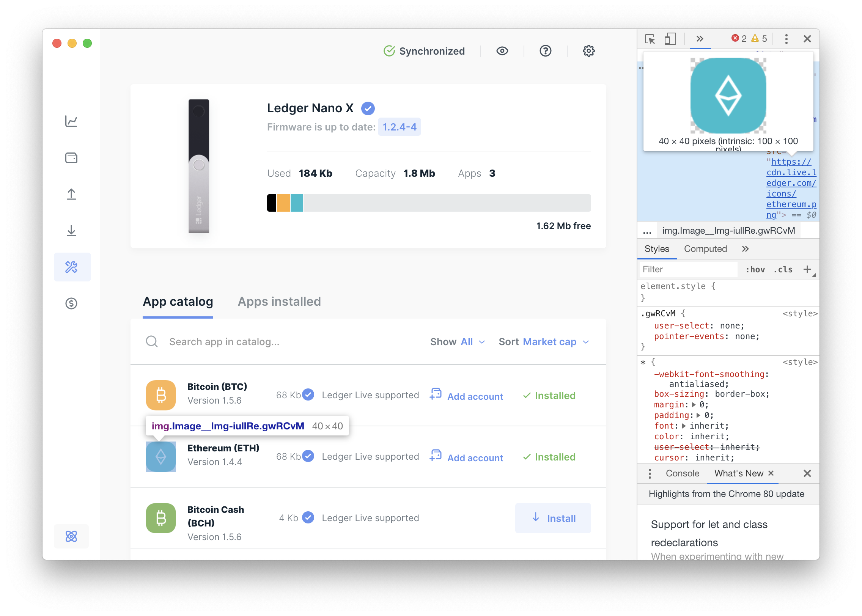862x616 pixels.
Task: Switch to the Computed tab
Action: (705, 249)
